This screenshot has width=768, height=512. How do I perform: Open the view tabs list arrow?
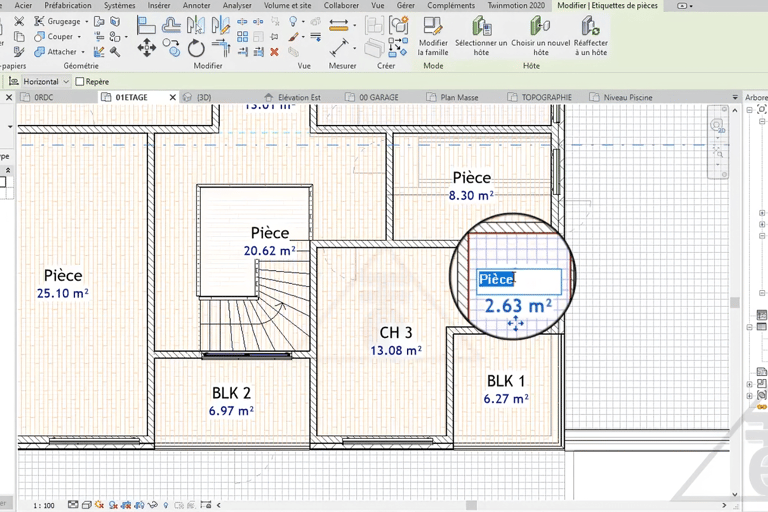735,98
